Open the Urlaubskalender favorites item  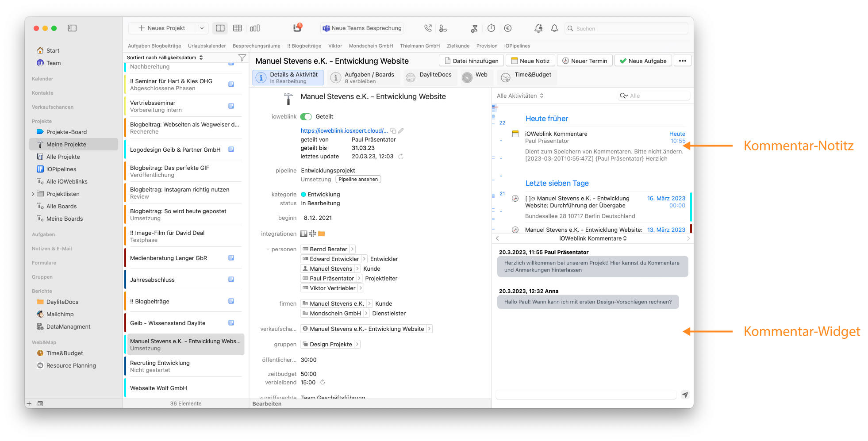207,46
